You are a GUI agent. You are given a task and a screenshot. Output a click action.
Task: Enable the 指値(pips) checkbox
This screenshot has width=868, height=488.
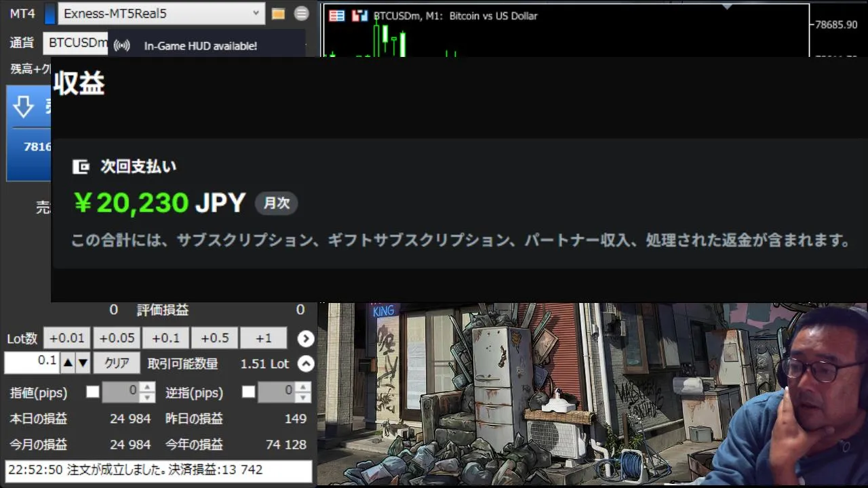(93, 392)
